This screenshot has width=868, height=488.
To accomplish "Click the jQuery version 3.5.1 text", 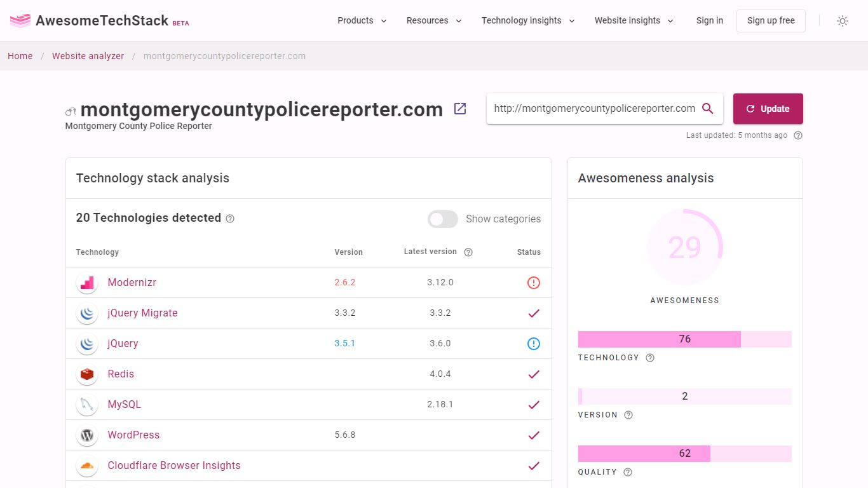I will click(x=345, y=344).
